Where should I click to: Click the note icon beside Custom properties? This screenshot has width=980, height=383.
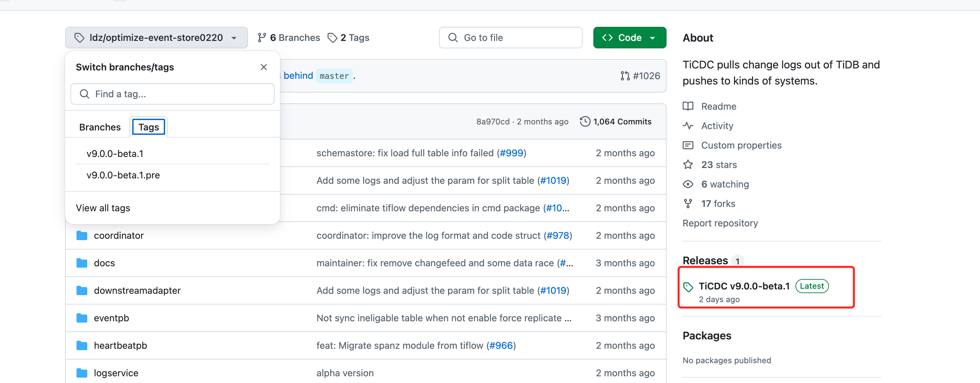(688, 145)
